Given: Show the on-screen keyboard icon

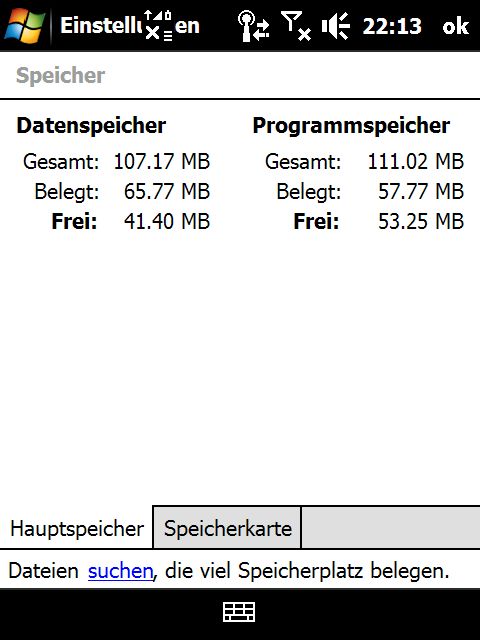Looking at the screenshot, I should pos(239,612).
